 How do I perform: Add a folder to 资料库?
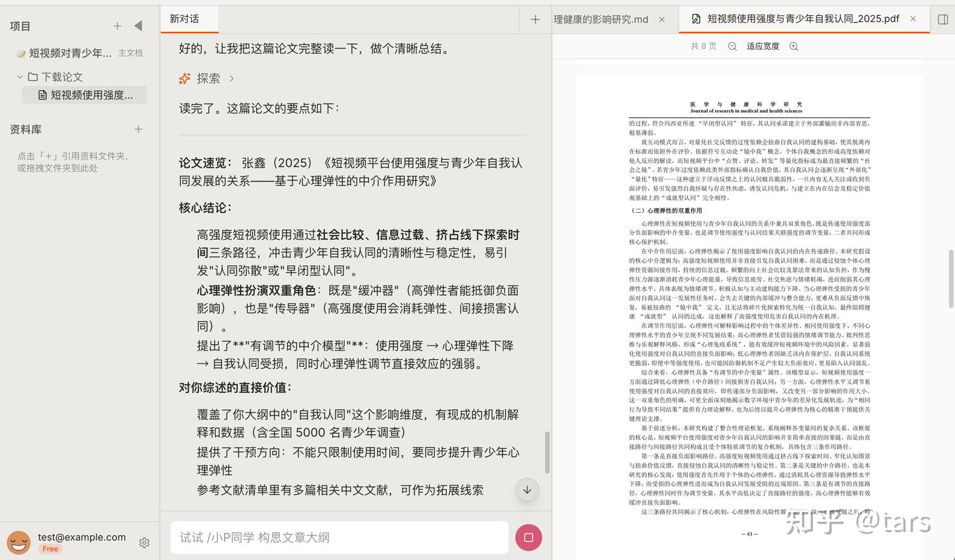click(138, 129)
